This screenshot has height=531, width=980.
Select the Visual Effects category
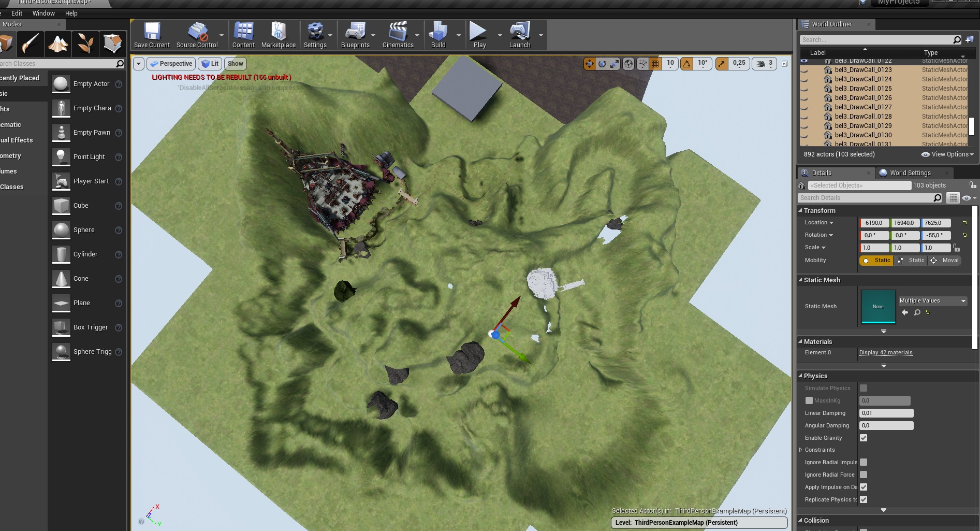tap(17, 140)
